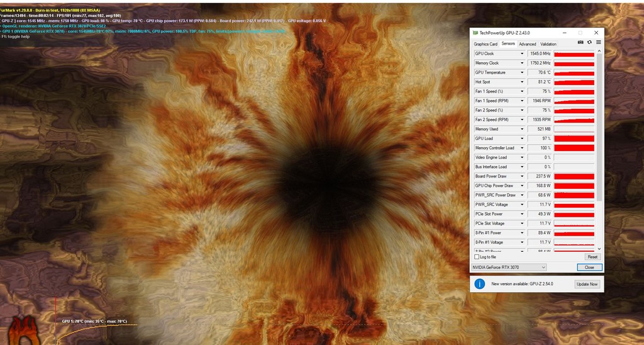Screen dimensions: 644x345
Task: Click the GPU Clock history graph
Action: (574, 54)
